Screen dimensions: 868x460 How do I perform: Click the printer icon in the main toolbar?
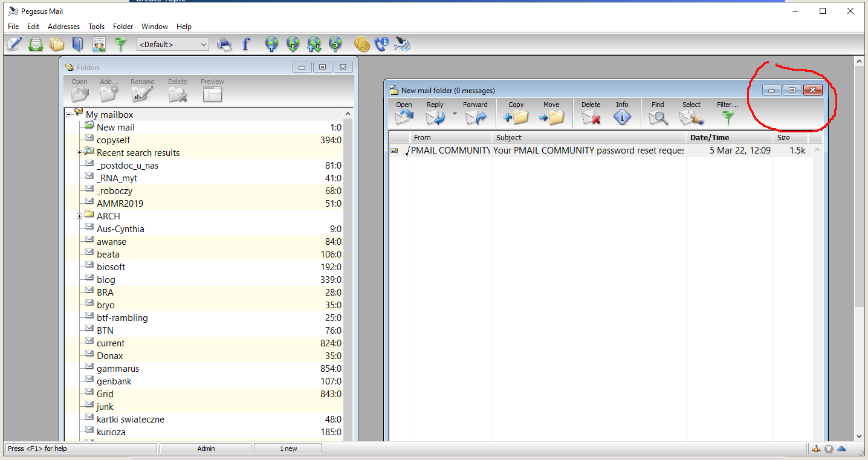(224, 44)
